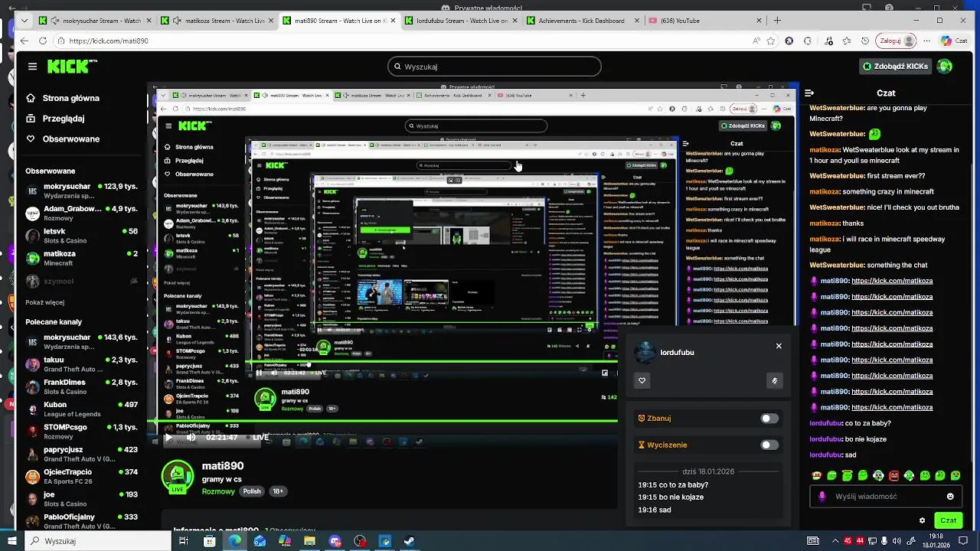Screen dimensions: 980x551
Task: Open takuu recommended channel
Action: 81,364
